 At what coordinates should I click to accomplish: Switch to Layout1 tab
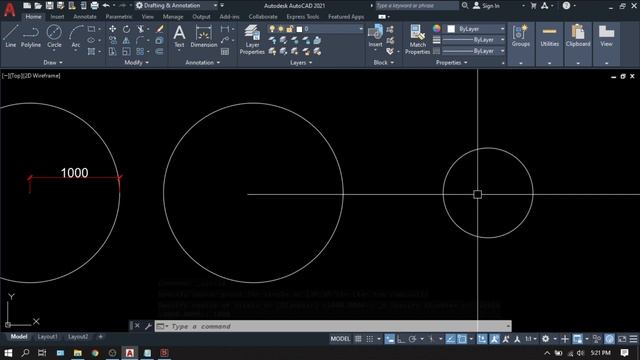pos(47,337)
